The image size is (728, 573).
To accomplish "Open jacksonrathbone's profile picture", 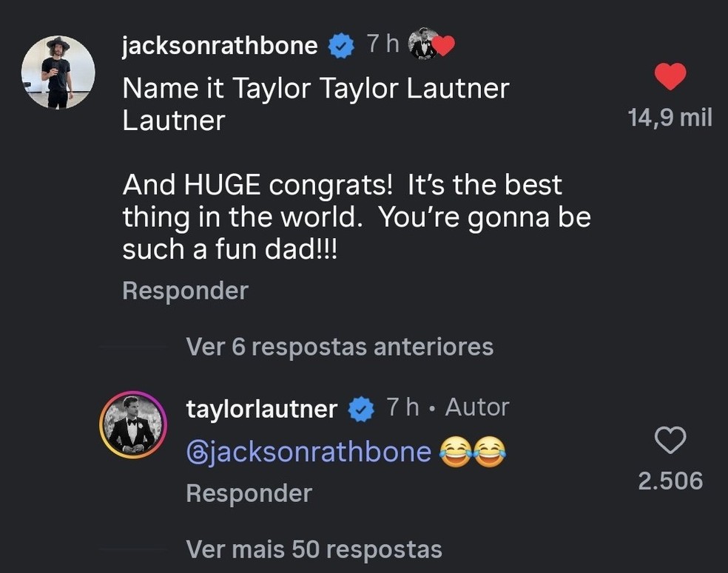I will pyautogui.click(x=59, y=72).
